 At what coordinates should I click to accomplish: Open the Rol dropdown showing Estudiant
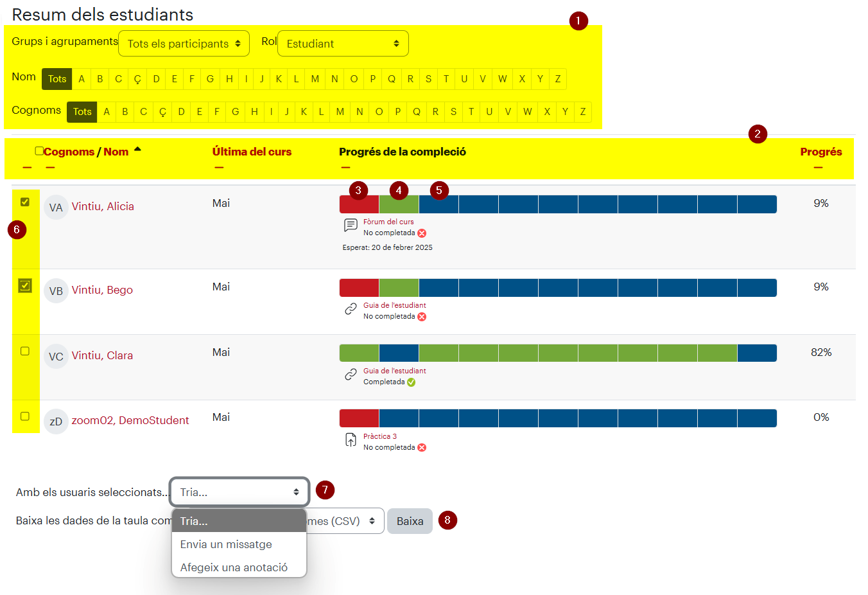[x=343, y=44]
